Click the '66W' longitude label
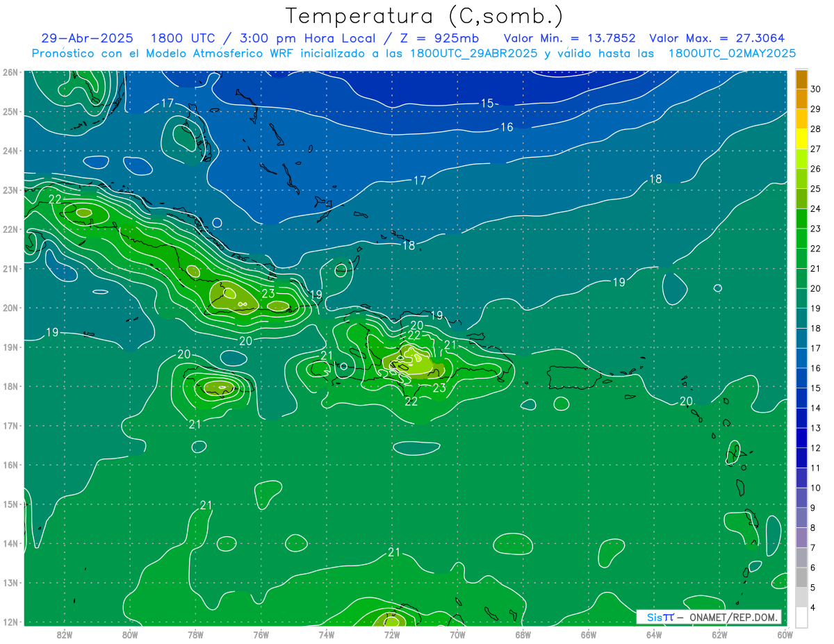This screenshot has width=834, height=644. pyautogui.click(x=589, y=634)
